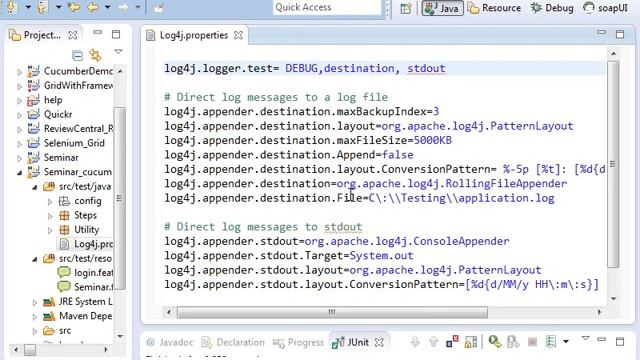The width and height of the screenshot is (640, 360).
Task: Close the Project Explorer view
Action: [x=73, y=35]
